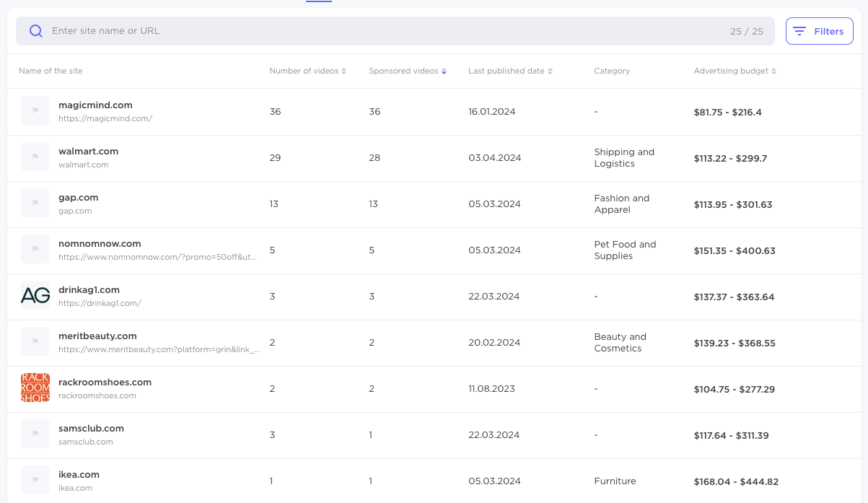Click the walmart.com site icon
This screenshot has width=868, height=503.
[35, 156]
